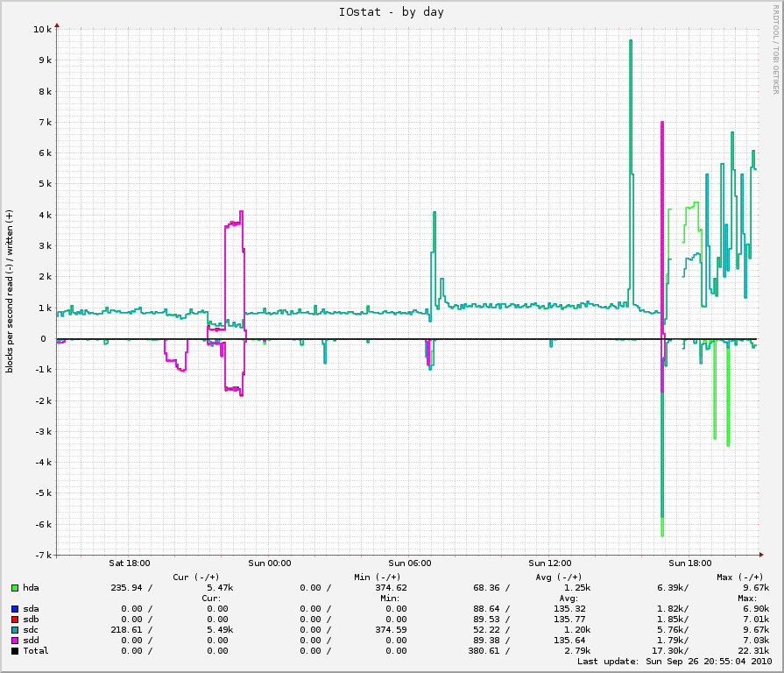Click the magenta sdd legend swatch

(15, 641)
